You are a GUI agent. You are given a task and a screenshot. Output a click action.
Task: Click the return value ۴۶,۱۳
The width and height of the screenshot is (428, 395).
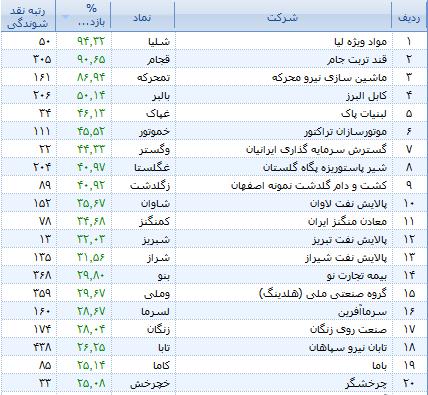91,114
